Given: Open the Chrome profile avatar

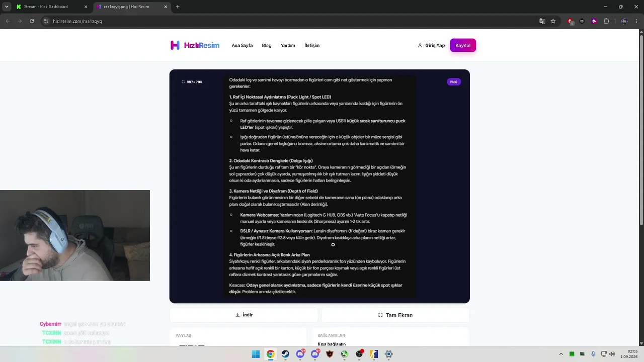Looking at the screenshot, I should [x=624, y=21].
